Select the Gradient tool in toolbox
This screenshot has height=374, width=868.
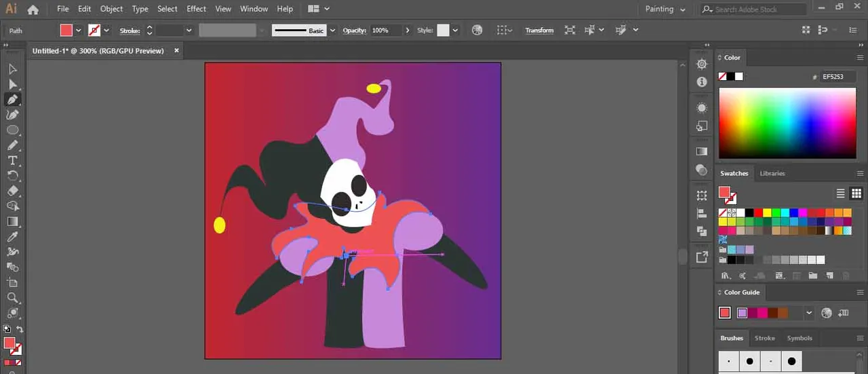tap(12, 221)
